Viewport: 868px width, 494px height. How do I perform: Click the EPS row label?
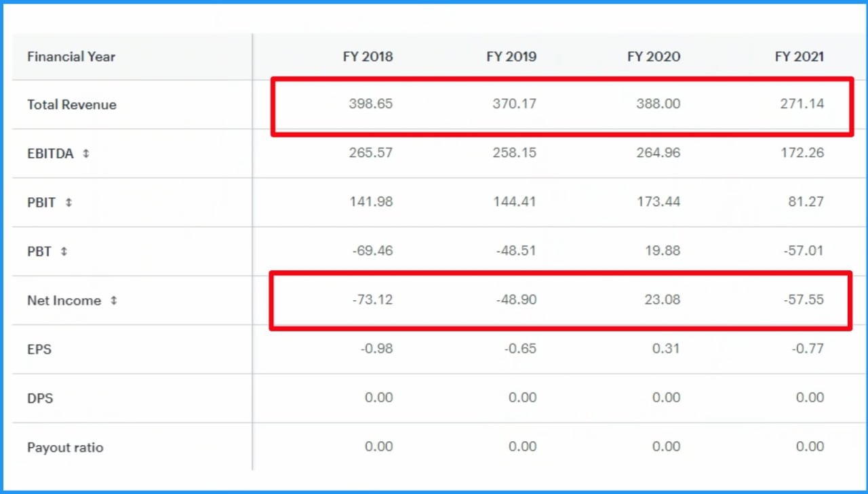point(39,350)
